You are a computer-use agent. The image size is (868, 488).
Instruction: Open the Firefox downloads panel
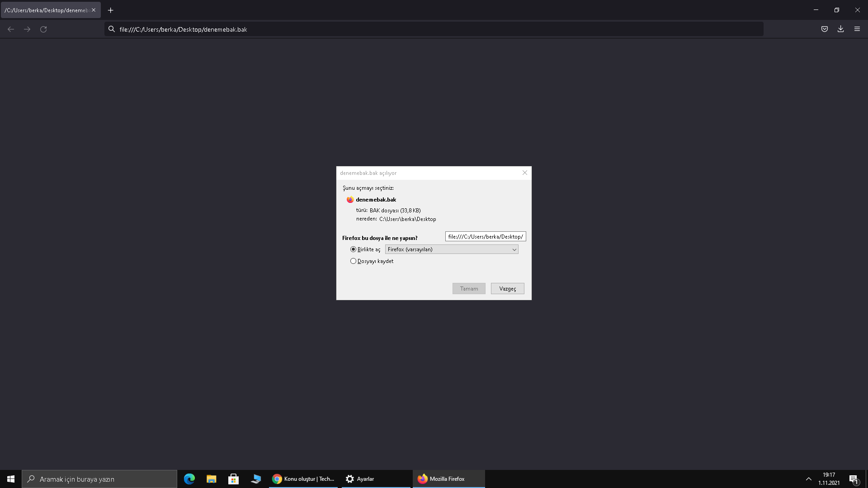[x=840, y=29]
